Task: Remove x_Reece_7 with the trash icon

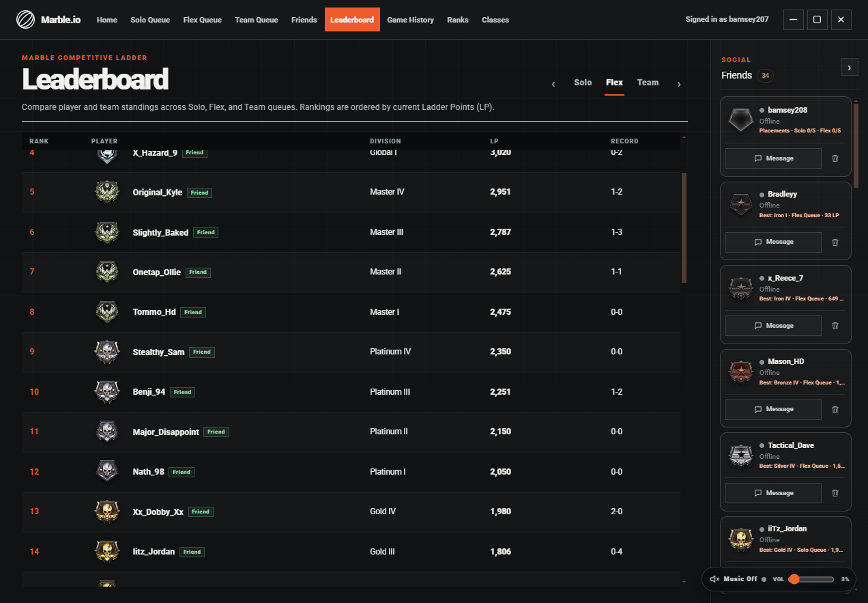Action: pos(835,326)
